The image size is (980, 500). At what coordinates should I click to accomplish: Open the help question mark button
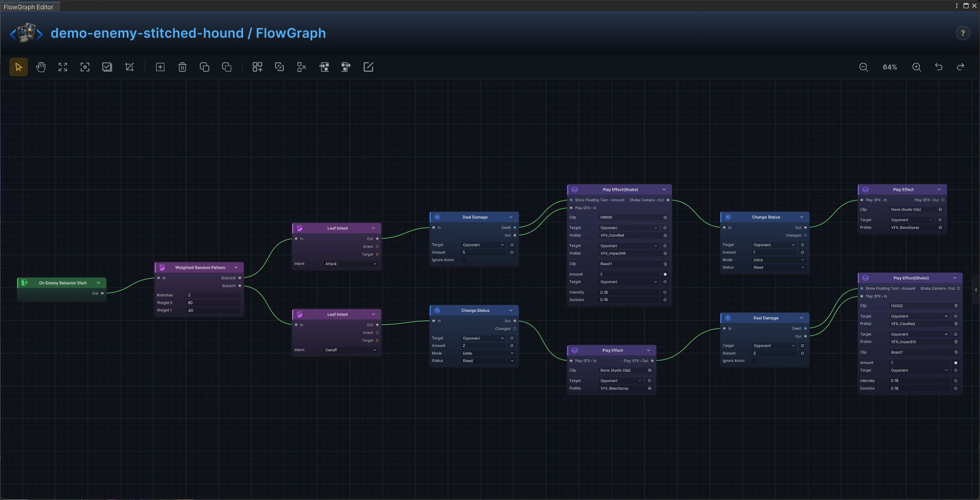tap(962, 33)
